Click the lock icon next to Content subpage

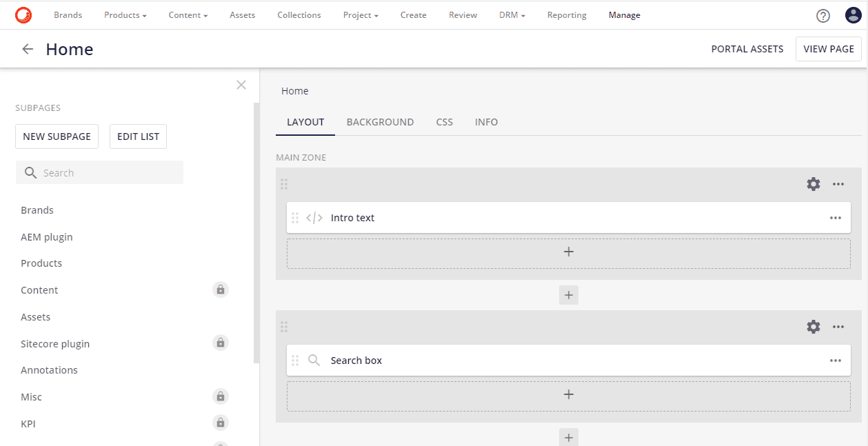click(x=221, y=290)
